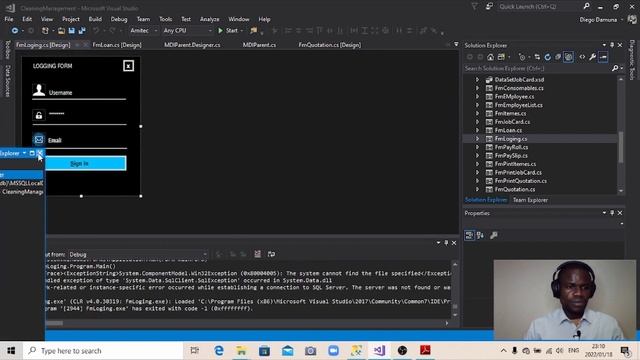Click the Email text field on form

87,140
